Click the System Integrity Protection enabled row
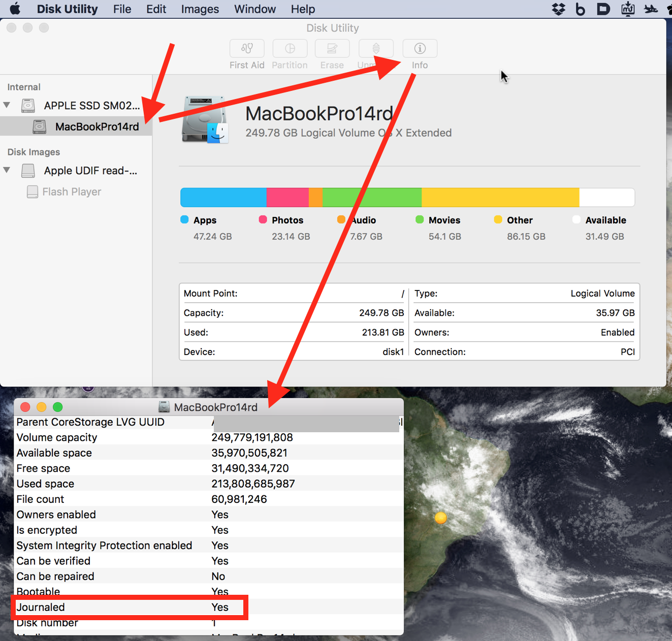The image size is (672, 641). coord(209,546)
